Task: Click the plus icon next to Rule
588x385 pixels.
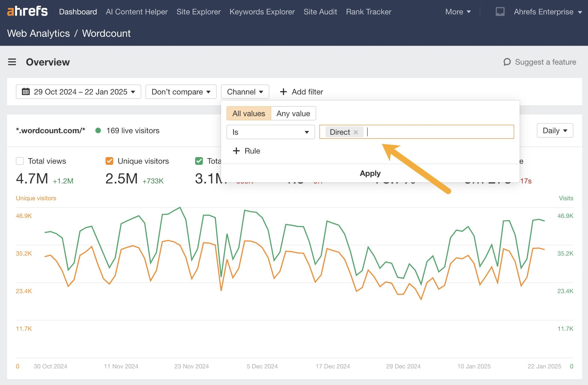Action: tap(236, 151)
